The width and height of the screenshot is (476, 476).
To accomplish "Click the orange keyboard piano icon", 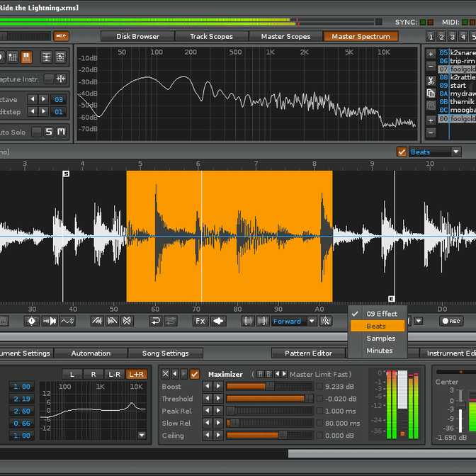I will click(x=26, y=57).
